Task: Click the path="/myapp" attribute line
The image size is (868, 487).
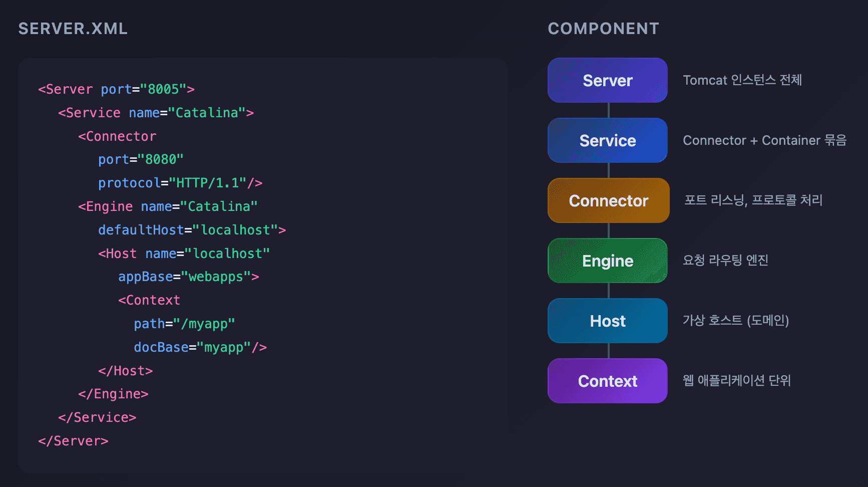Action: point(184,324)
